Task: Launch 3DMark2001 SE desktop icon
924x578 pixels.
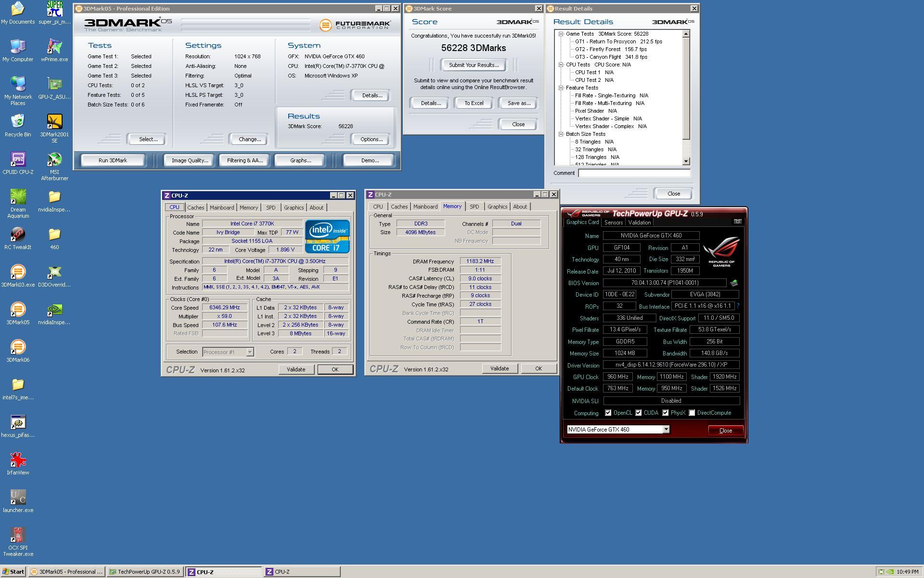Action: tap(54, 128)
